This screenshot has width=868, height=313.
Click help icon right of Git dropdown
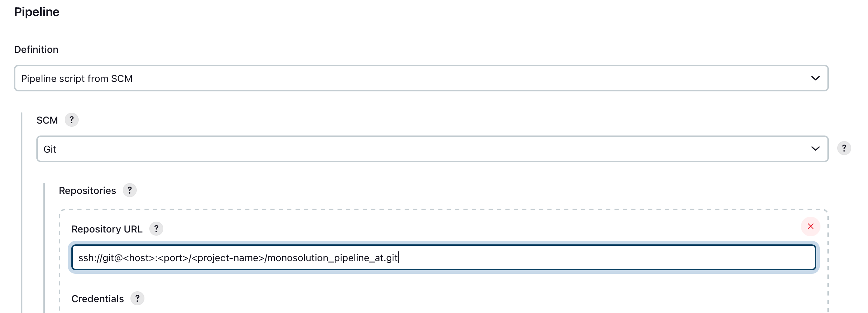[x=844, y=148]
